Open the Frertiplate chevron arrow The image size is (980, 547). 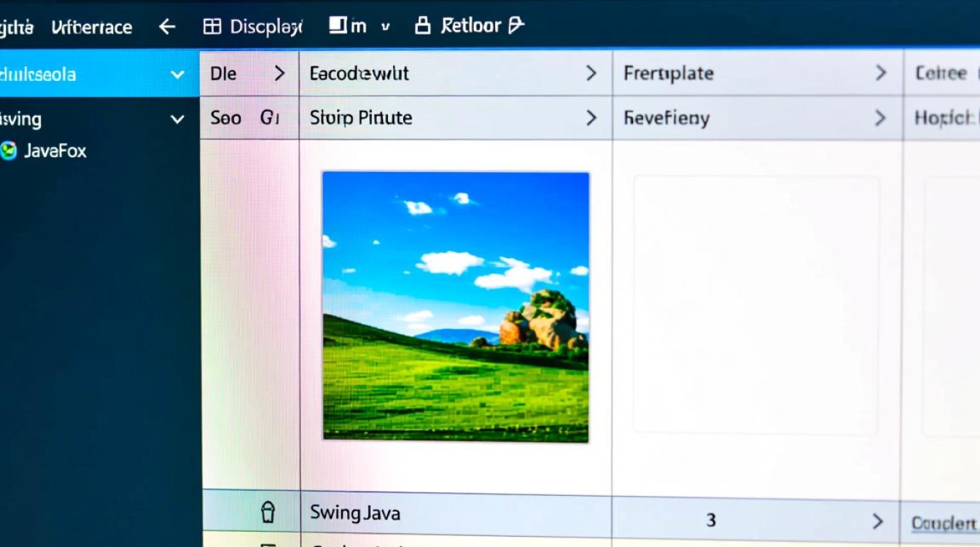pos(881,73)
